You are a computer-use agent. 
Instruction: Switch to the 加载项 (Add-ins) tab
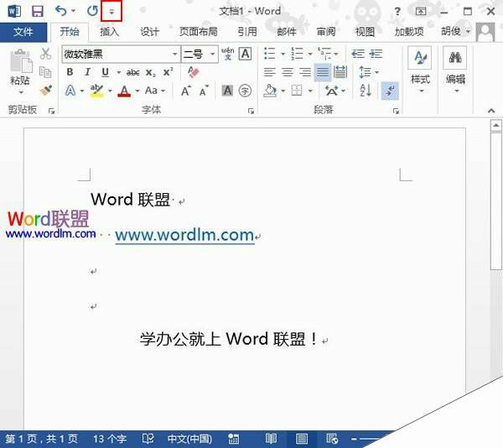pos(409,32)
